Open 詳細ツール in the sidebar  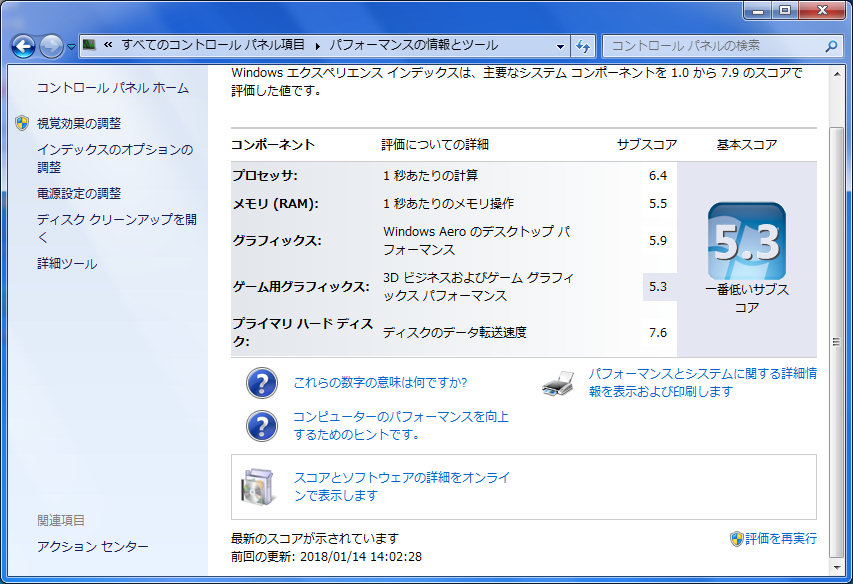coord(67,264)
